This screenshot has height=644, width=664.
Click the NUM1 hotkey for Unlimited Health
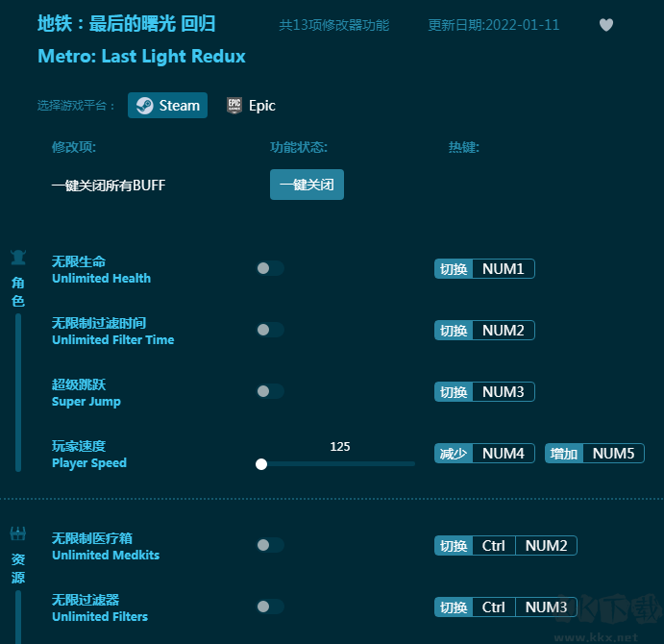[x=504, y=269]
